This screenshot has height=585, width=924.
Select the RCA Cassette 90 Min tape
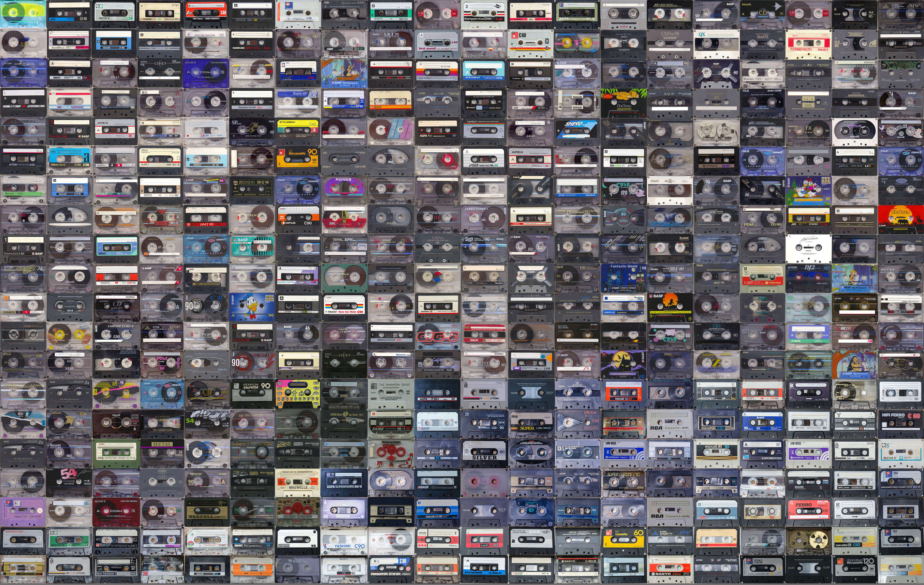click(669, 424)
